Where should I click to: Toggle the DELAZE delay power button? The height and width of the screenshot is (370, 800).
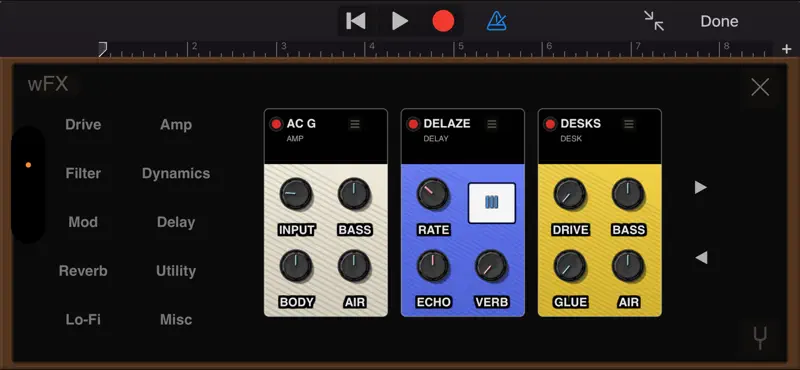coord(413,124)
